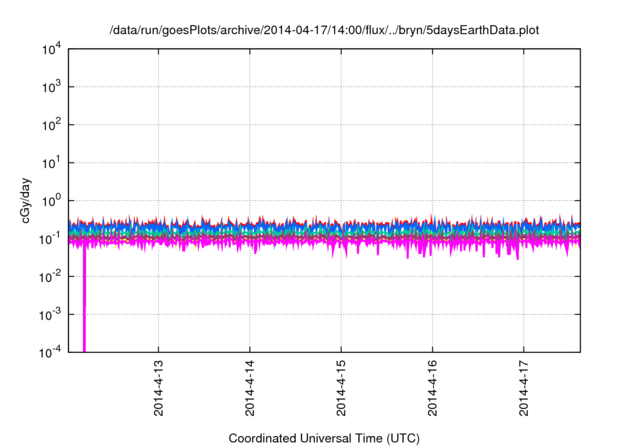Select the 10^-1 y-axis tick label
The image size is (640, 448).
51,239
